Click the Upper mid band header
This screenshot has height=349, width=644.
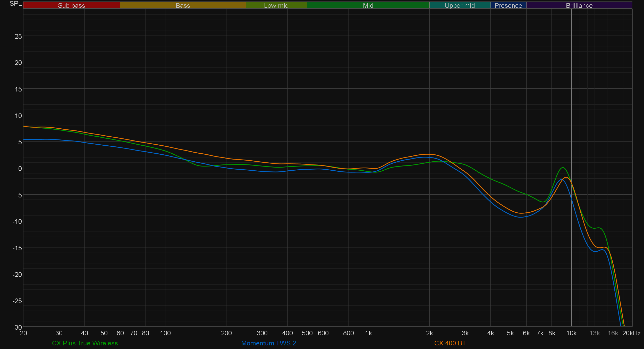[x=460, y=5]
